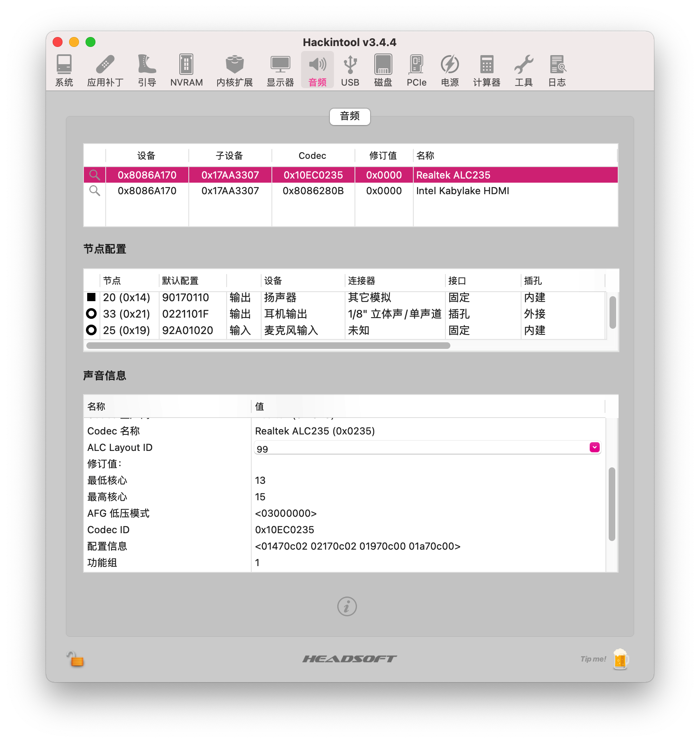700x743 pixels.
Task: Click the 功能组 row label
Action: [x=102, y=562]
